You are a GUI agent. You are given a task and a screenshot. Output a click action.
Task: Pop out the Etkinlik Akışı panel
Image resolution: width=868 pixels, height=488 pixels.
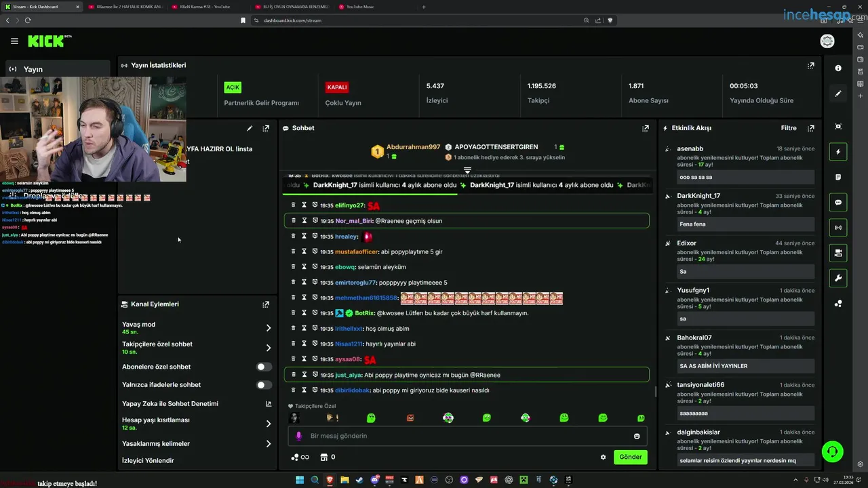tap(810, 128)
